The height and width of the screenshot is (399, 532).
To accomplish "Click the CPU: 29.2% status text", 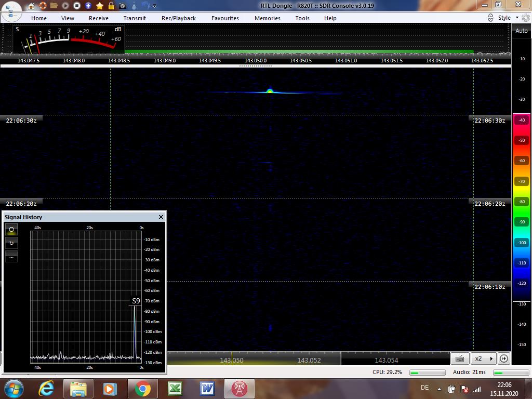I will point(387,372).
